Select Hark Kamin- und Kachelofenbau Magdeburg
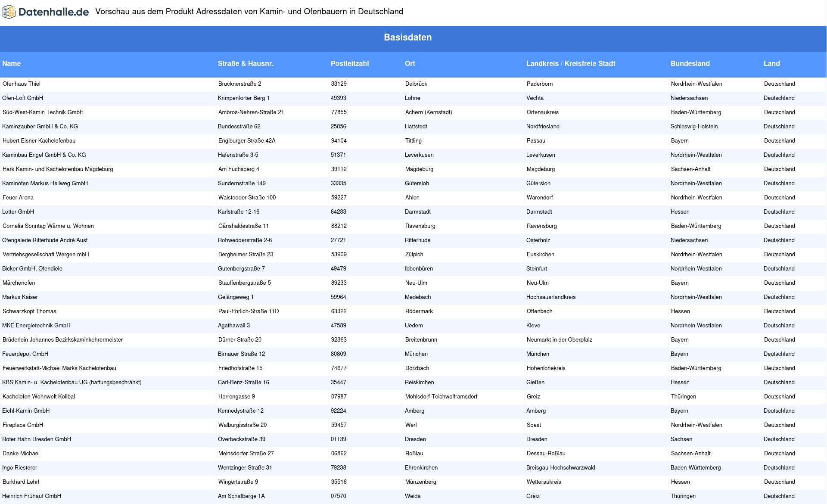Viewport: 827px width, 504px height. pos(58,169)
